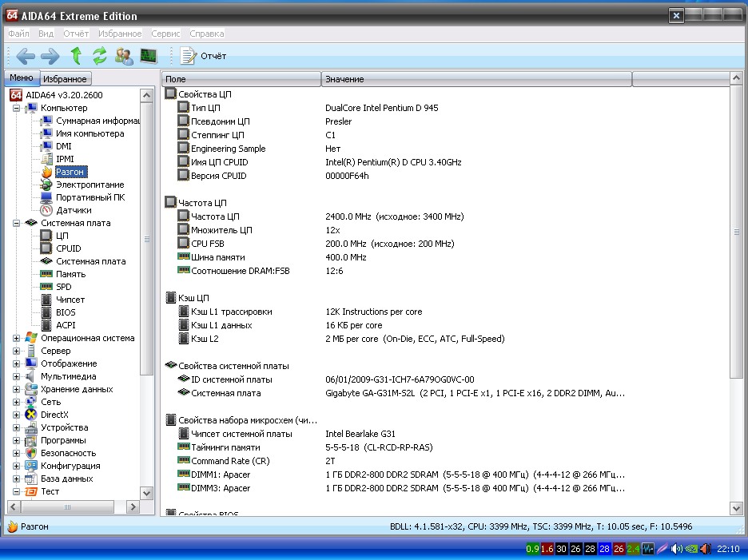Image resolution: width=748 pixels, height=560 pixels.
Task: Click the Forward navigation arrow
Action: point(50,56)
